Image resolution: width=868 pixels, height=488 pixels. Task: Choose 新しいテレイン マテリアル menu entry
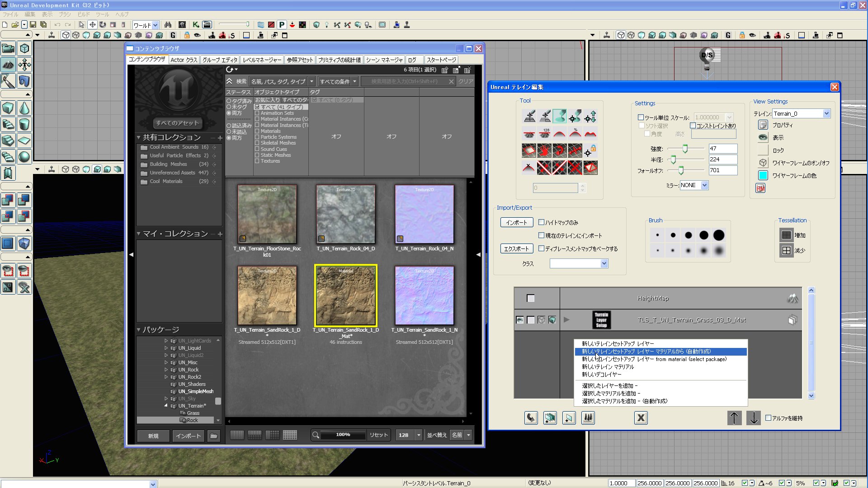coord(608,367)
